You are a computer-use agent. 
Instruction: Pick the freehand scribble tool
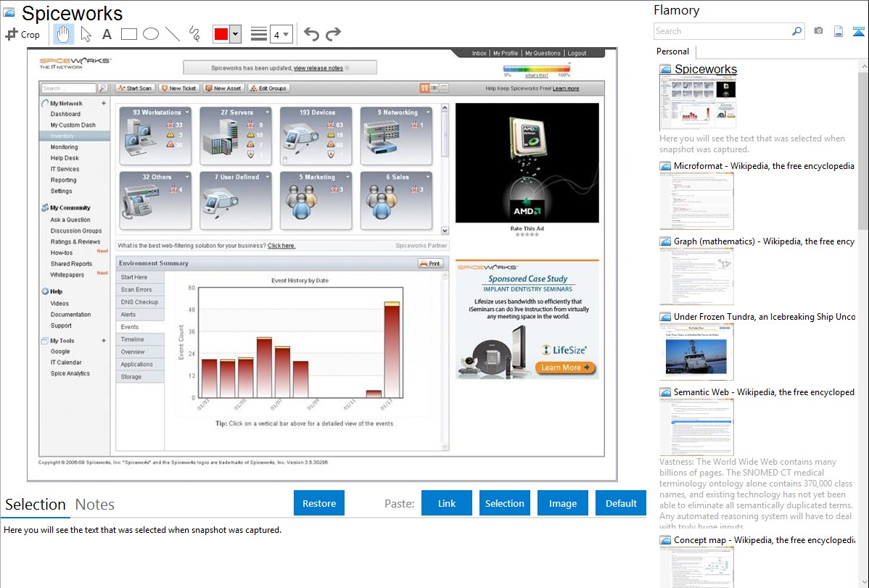click(x=194, y=34)
